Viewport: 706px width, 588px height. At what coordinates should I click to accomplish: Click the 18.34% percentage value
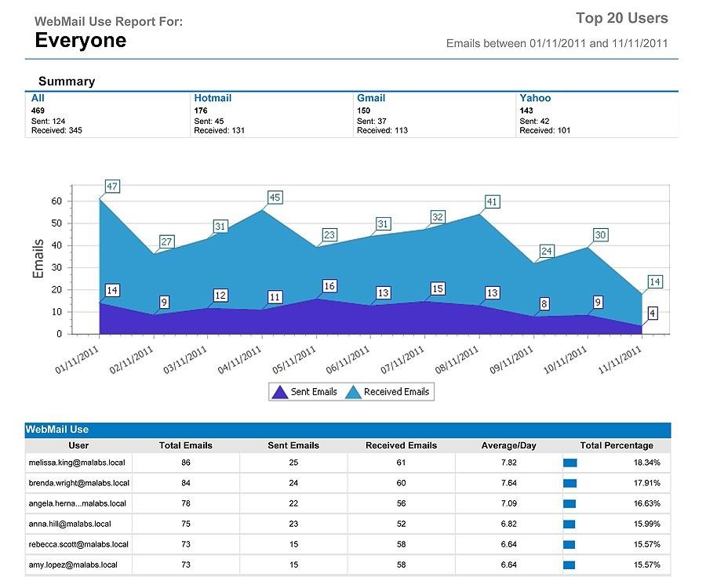click(x=647, y=463)
